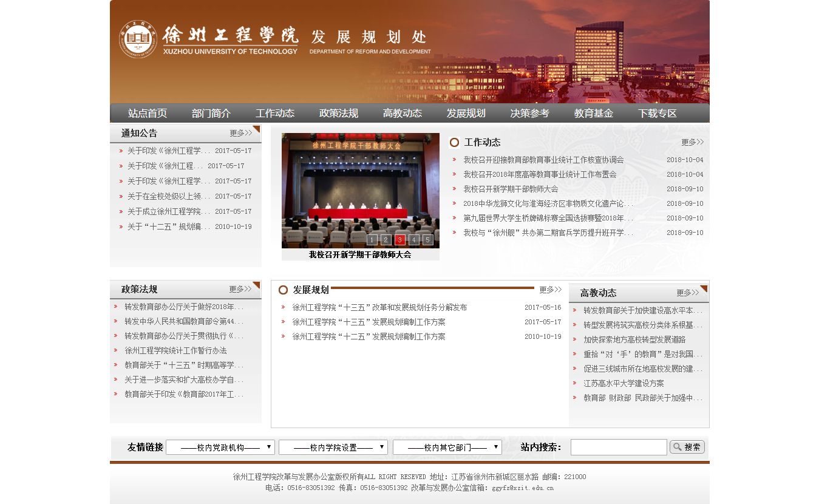Open 我校召开迎接教育部教育事业统计工作核查协调会
This screenshot has width=819, height=504.
point(543,160)
